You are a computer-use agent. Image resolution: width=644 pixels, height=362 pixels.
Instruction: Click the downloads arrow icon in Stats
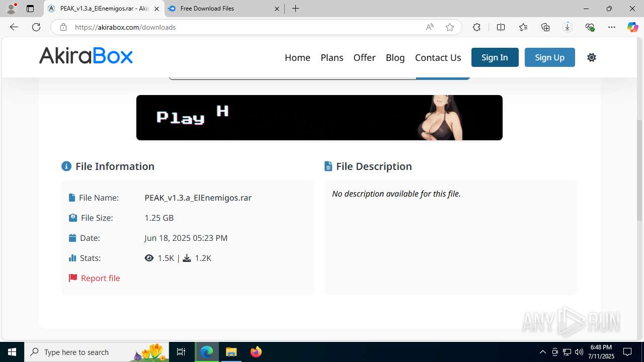pyautogui.click(x=187, y=258)
